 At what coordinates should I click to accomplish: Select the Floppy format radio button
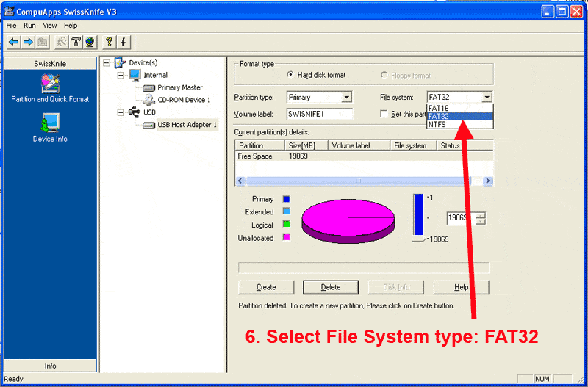point(384,75)
